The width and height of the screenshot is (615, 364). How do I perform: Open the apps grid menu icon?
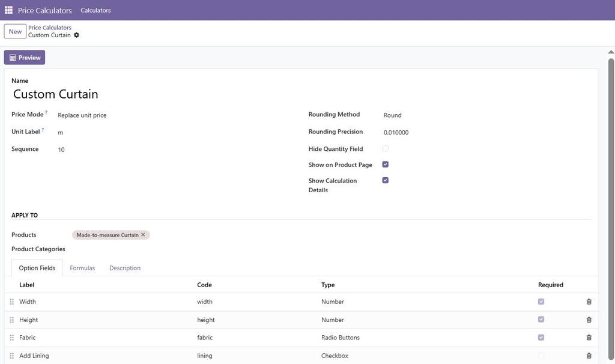coord(8,10)
